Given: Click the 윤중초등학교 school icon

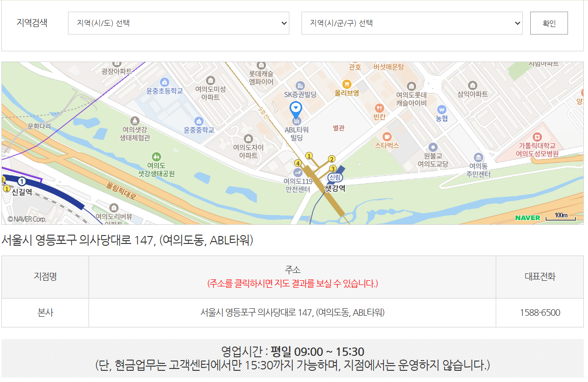Looking at the screenshot, I should coord(164,82).
